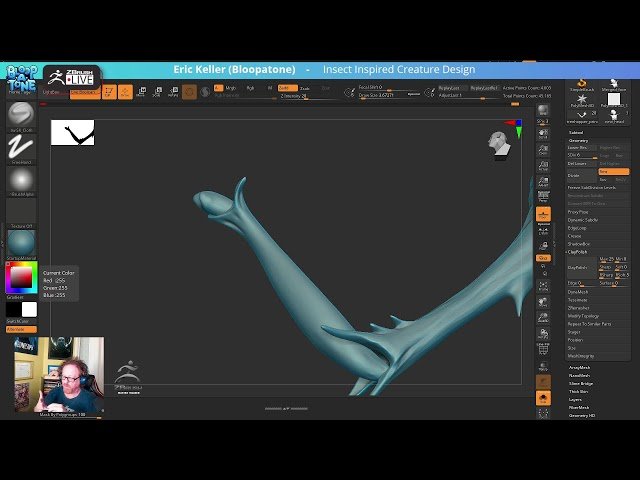Click the silhouette thumbnail preview
Image resolution: width=640 pixels, height=480 pixels.
coord(72,132)
